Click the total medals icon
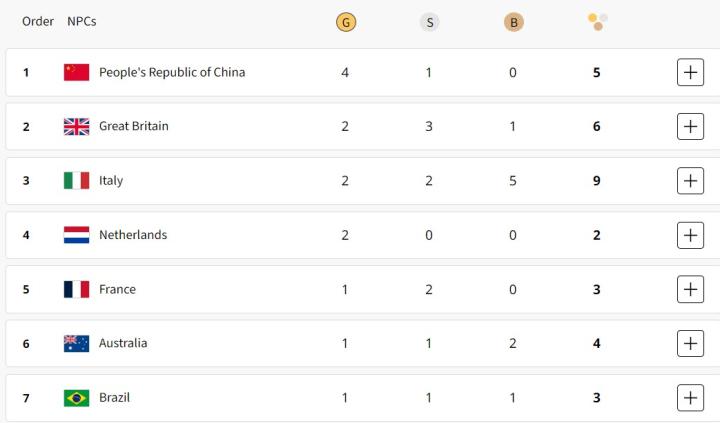The height and width of the screenshot is (423, 720). coord(597,22)
